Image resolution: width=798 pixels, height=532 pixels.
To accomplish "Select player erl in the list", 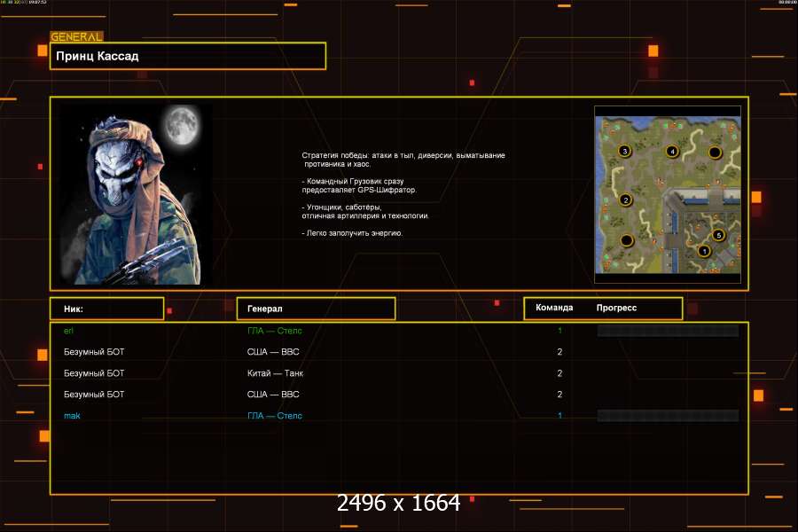I will click(x=68, y=331).
